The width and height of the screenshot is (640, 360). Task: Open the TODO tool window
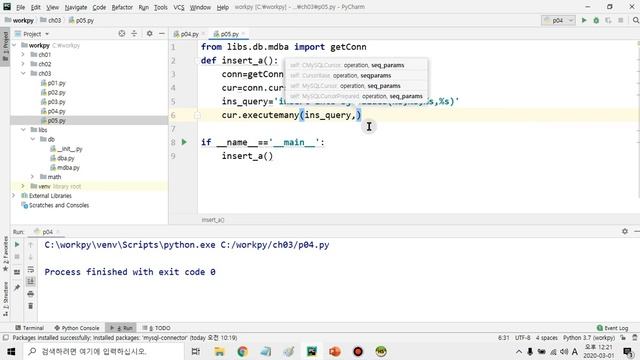pos(157,328)
